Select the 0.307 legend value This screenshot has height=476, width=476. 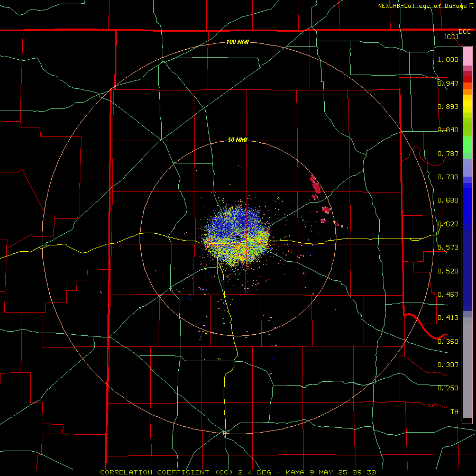[x=448, y=365]
